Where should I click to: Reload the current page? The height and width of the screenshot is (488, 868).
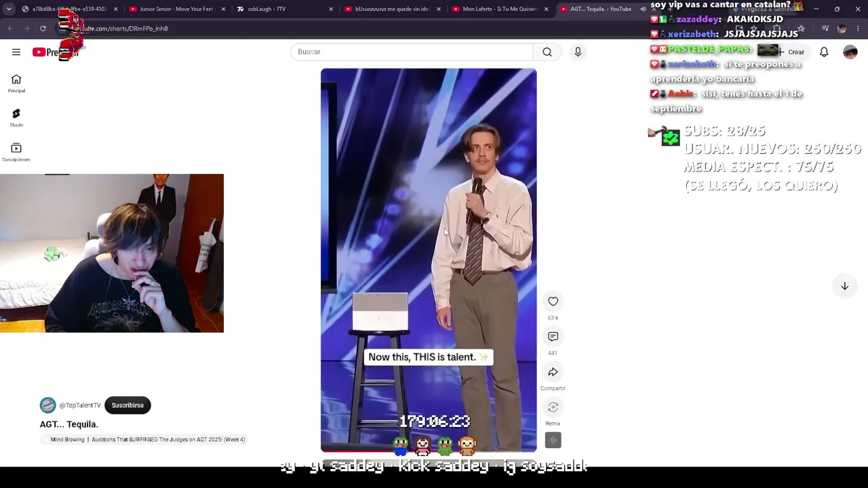click(x=43, y=28)
